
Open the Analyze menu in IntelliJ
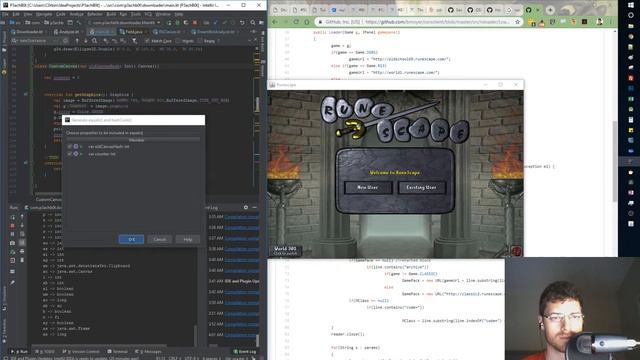76,14
